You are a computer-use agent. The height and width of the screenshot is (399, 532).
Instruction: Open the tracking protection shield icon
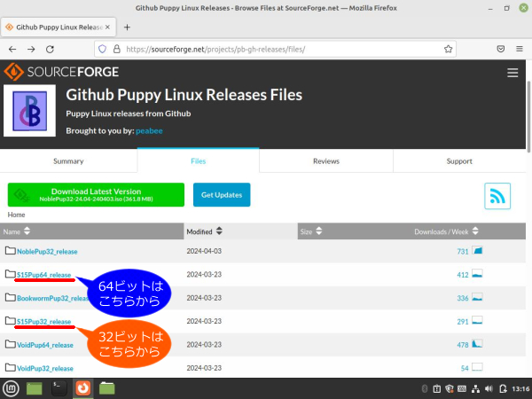[102, 49]
